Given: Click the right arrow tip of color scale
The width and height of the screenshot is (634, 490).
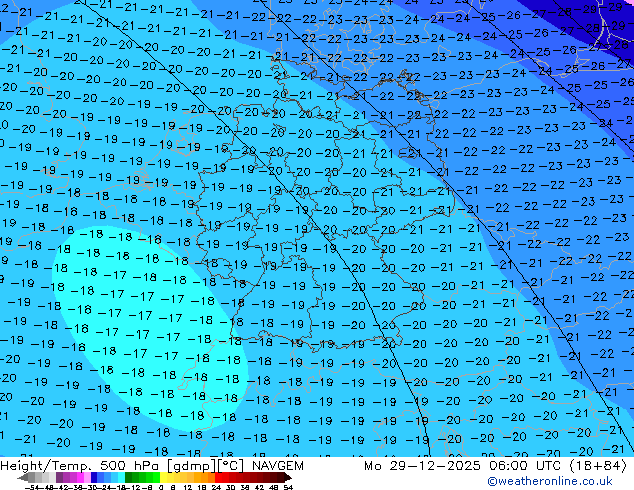Looking at the screenshot, I should coord(291,478).
